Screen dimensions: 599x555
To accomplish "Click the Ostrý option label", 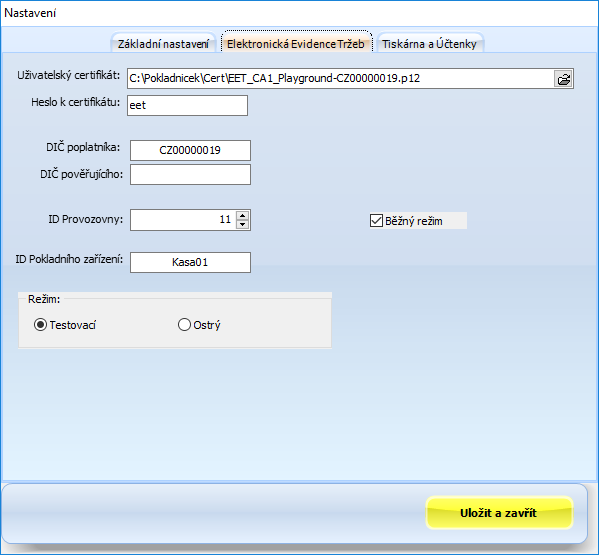I will click(207, 325).
